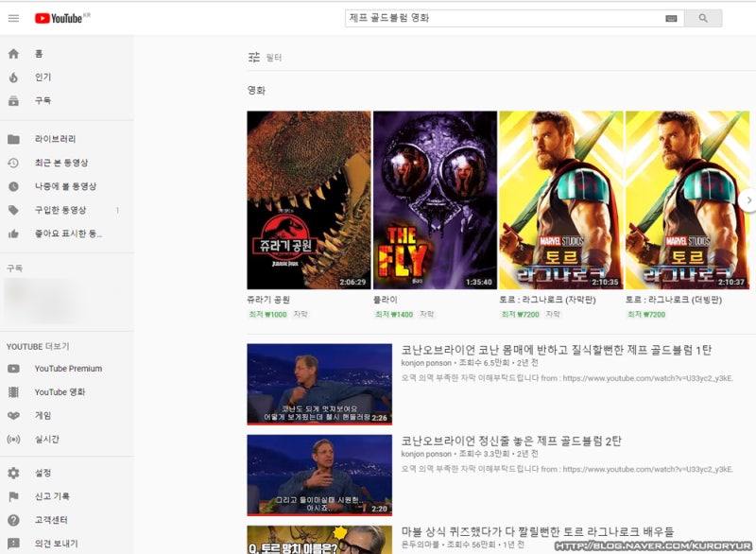Screen dimensions: 756x554
Task: Click the filter sliders icon
Action: click(x=254, y=58)
